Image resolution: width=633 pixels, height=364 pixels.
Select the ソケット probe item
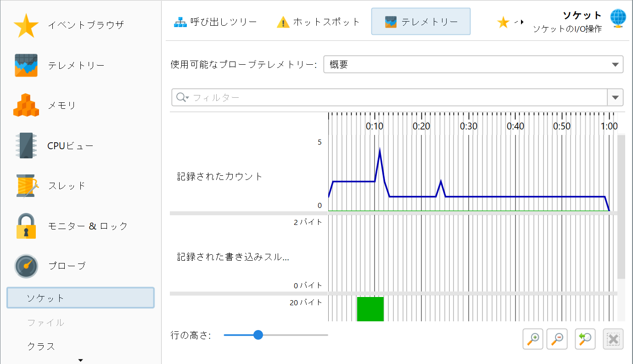[x=80, y=298]
